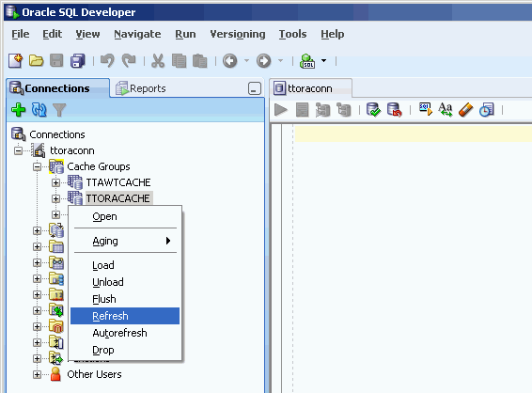Open the Navigate menu

click(137, 34)
